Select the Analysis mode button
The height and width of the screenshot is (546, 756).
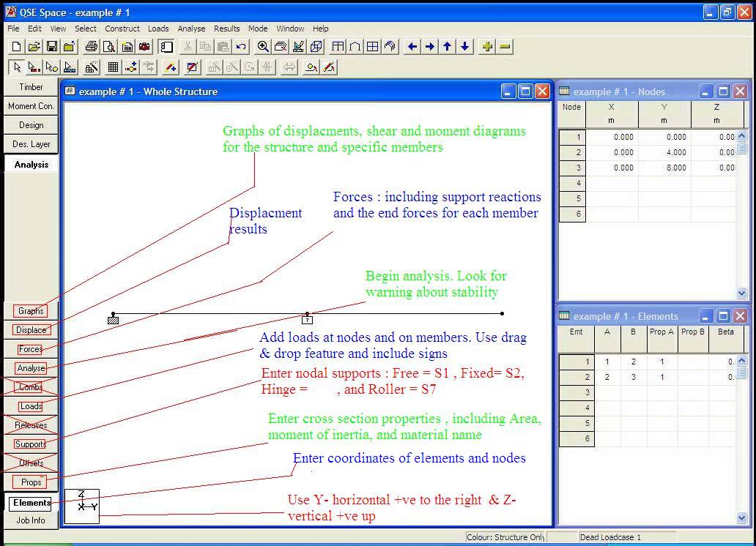point(31,165)
